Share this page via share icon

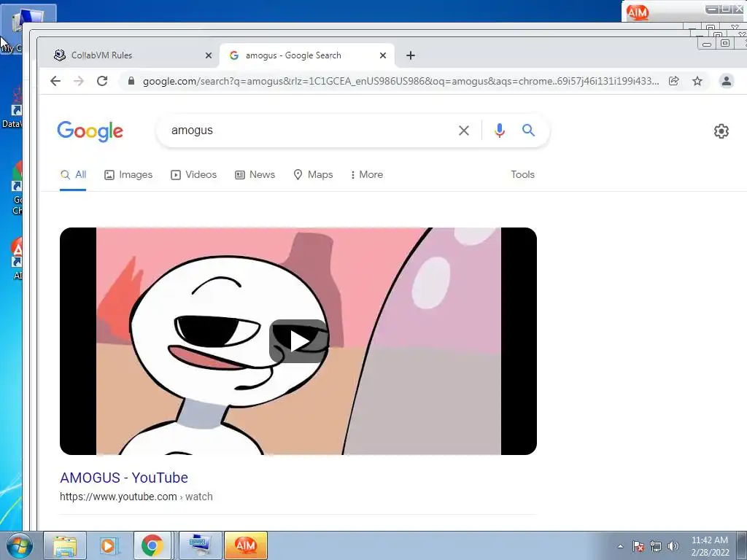[x=673, y=81]
